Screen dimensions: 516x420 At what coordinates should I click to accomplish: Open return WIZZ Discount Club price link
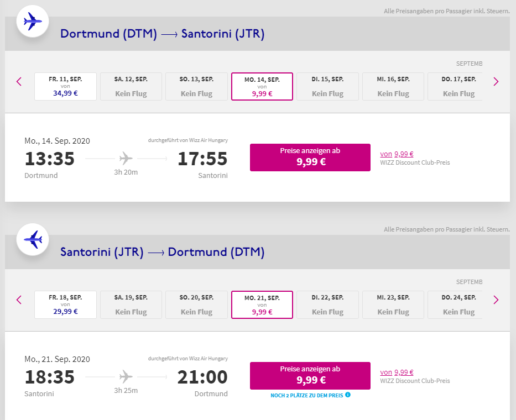(x=397, y=372)
